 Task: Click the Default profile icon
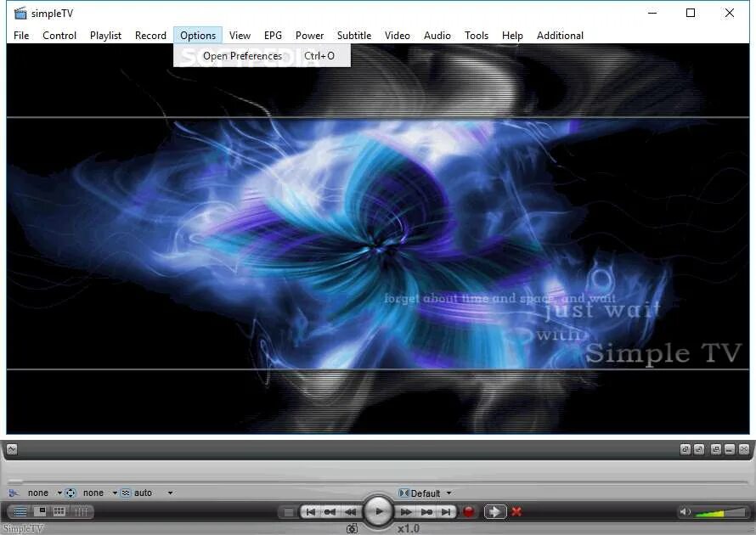coord(403,493)
